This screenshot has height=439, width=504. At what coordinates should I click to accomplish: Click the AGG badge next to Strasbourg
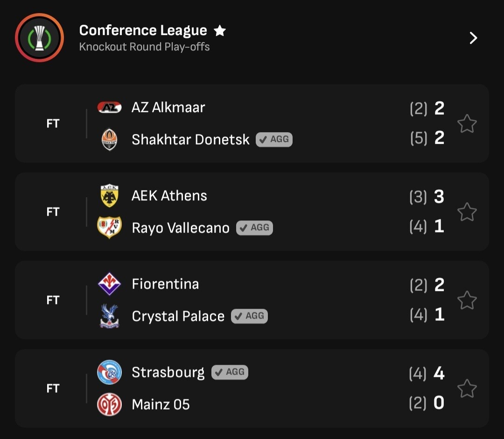point(230,372)
